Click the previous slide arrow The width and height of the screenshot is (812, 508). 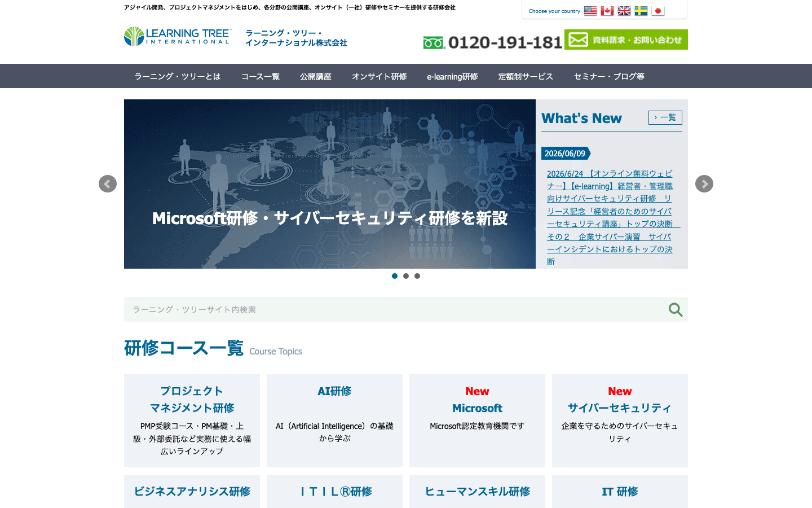tap(108, 184)
